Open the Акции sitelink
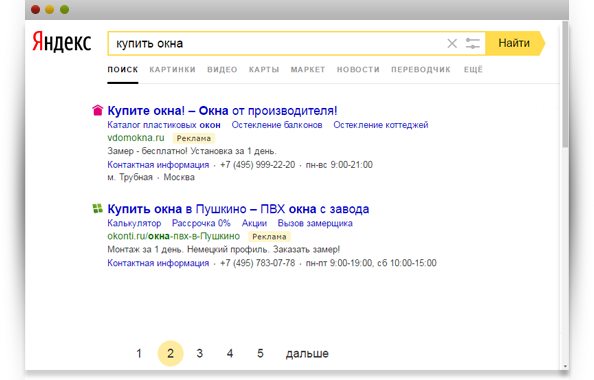 click(254, 224)
